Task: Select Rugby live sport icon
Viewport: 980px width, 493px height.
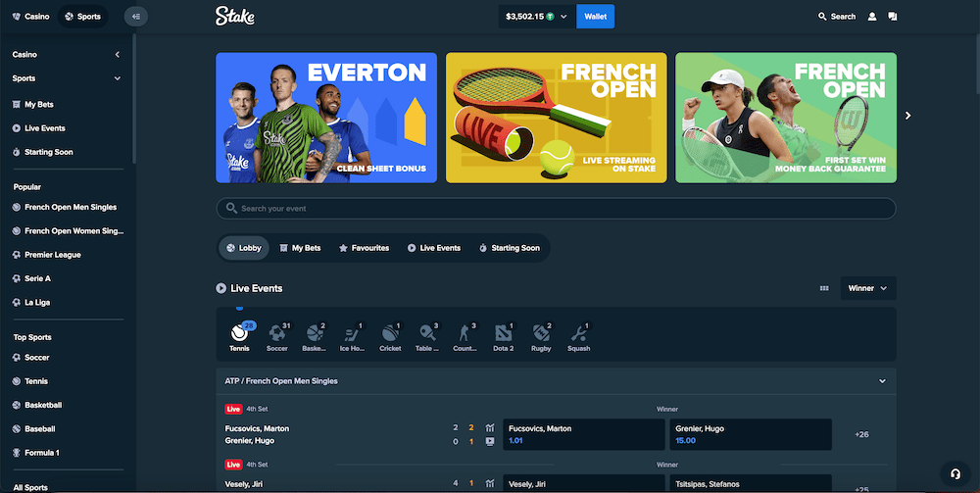Action: click(541, 337)
